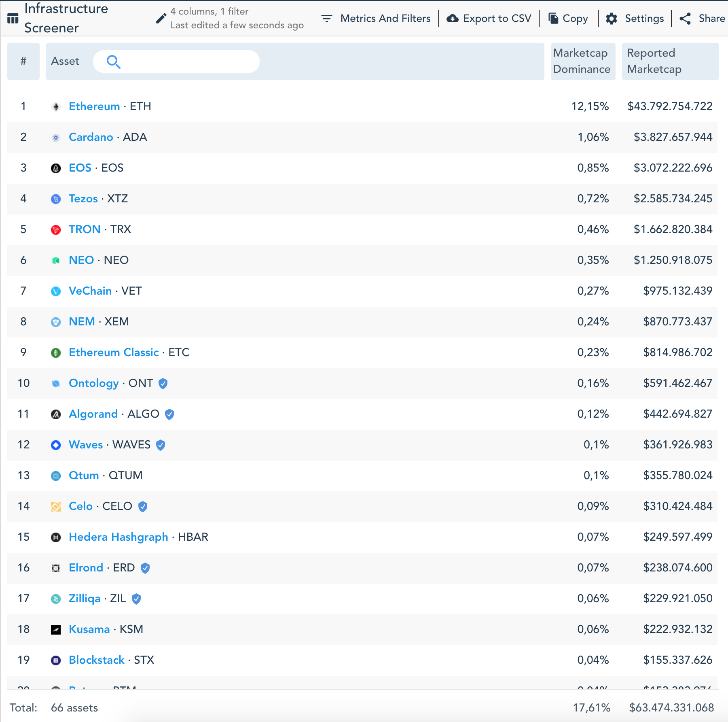Open the Cardano asset link
728x722 pixels.
tap(91, 137)
